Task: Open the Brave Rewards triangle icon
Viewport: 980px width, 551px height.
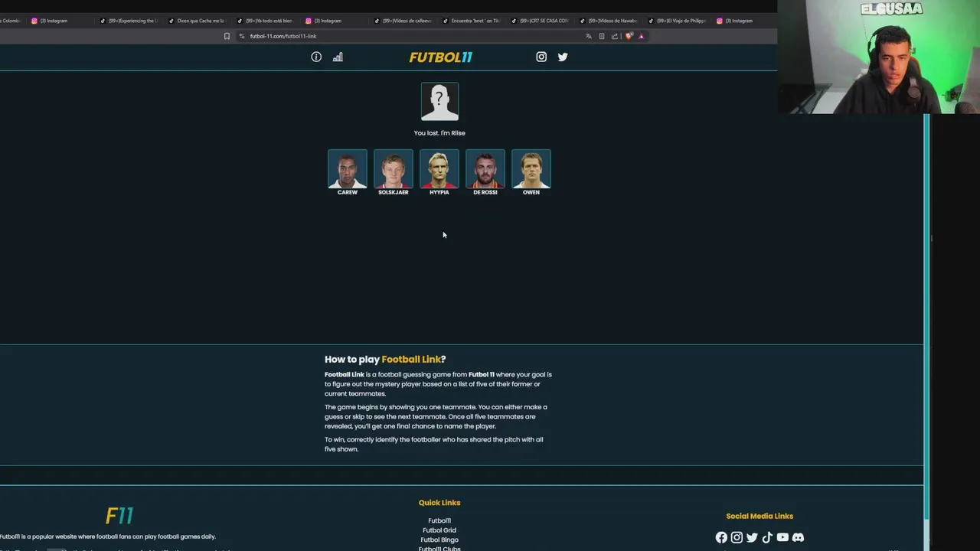Action: click(x=641, y=36)
